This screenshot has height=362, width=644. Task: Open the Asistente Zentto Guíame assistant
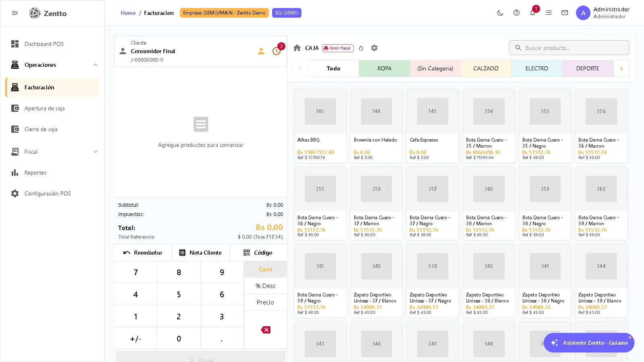pos(589,343)
